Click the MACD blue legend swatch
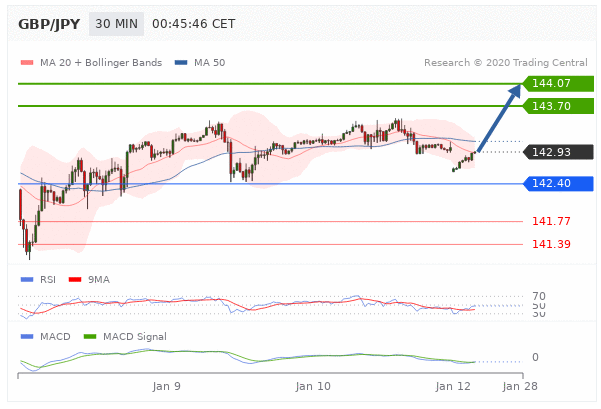The image size is (601, 409). point(27,337)
